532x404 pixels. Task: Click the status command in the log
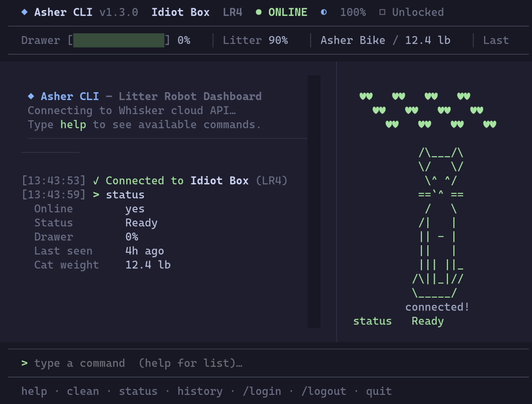125,195
